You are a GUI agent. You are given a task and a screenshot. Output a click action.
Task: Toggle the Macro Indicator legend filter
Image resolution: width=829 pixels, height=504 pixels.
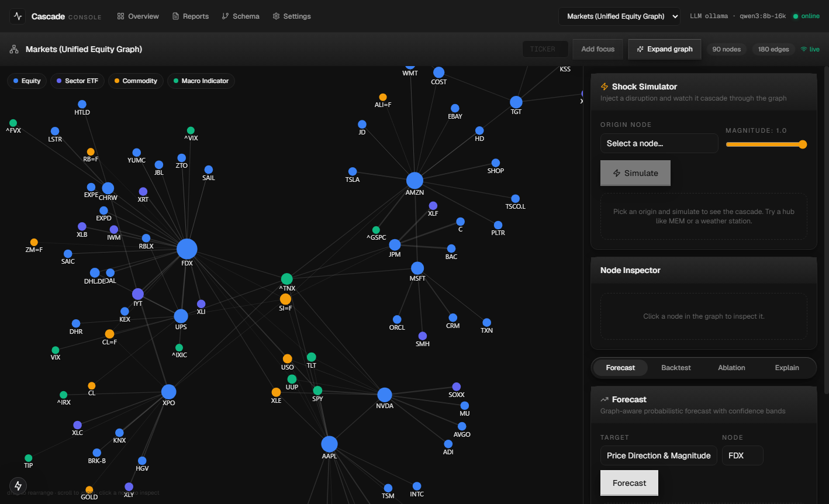[x=201, y=81]
